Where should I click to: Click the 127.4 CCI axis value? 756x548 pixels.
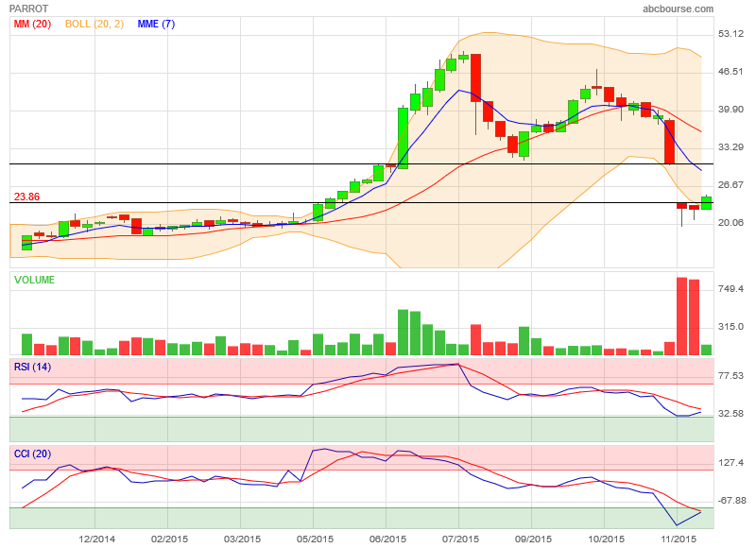730,463
